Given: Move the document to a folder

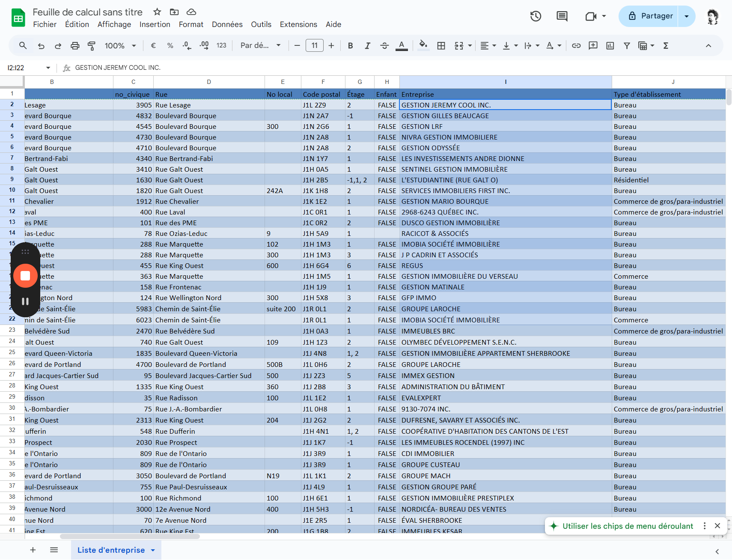Looking at the screenshot, I should coord(174,12).
